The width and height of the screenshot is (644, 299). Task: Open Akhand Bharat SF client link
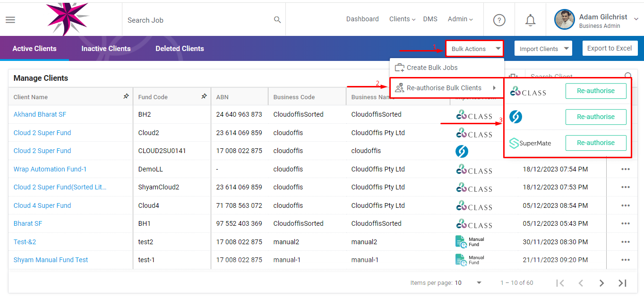40,114
